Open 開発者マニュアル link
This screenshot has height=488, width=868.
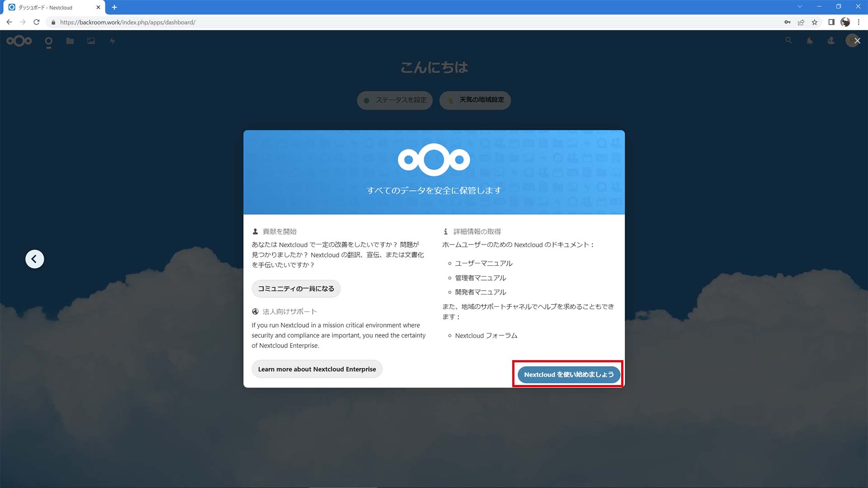pos(480,292)
